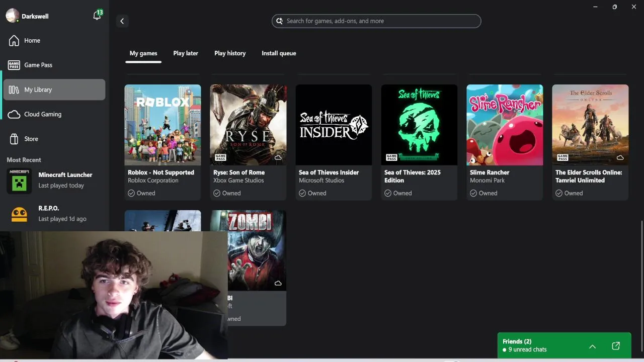The width and height of the screenshot is (644, 362).
Task: Click Owned status under Slime Rancher
Action: coord(484,193)
